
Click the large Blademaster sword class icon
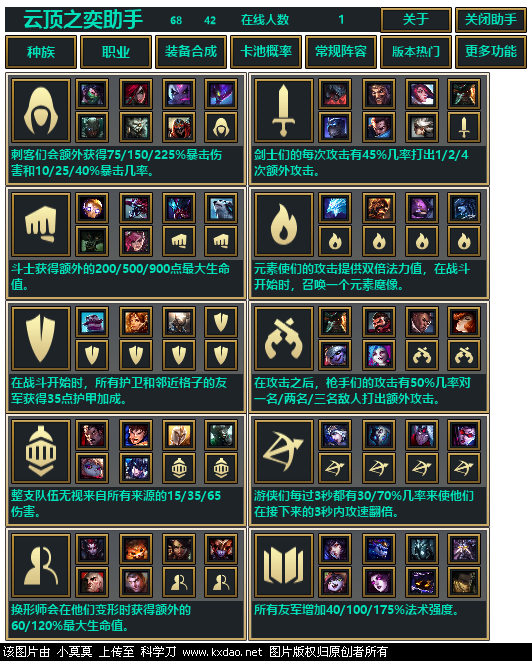(x=284, y=110)
